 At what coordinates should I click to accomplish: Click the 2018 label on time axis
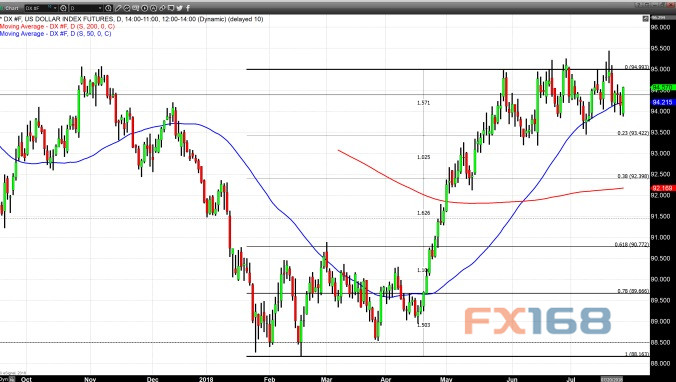point(207,379)
